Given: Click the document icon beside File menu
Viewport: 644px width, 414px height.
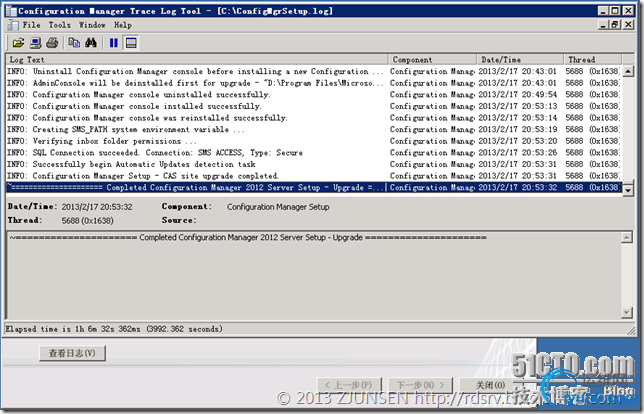Looking at the screenshot, I should pyautogui.click(x=13, y=25).
